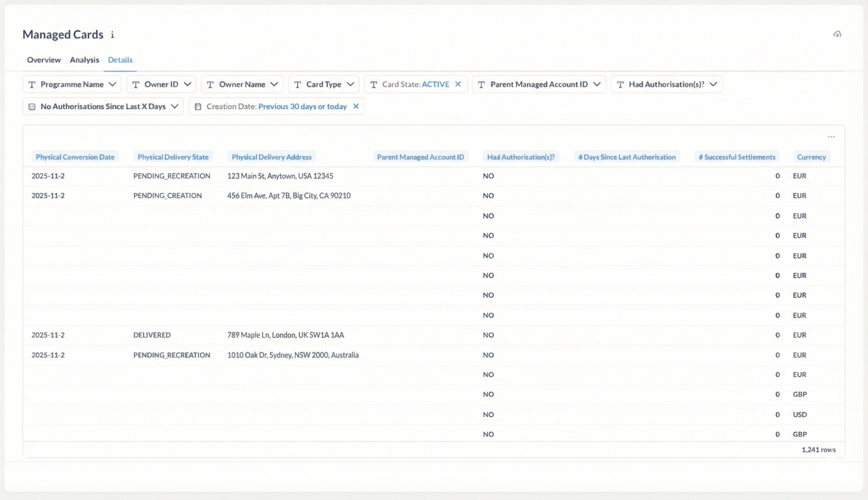
Task: Switch to the Overview tab
Action: [x=44, y=60]
